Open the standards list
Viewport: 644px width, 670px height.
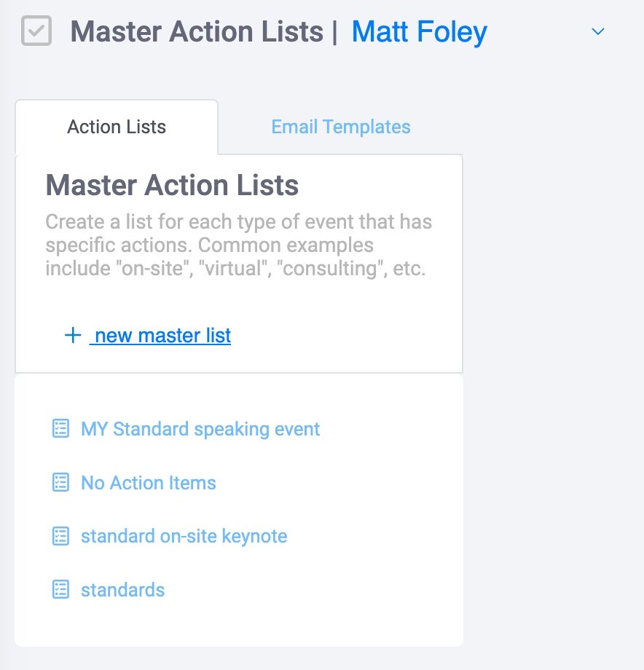[122, 590]
